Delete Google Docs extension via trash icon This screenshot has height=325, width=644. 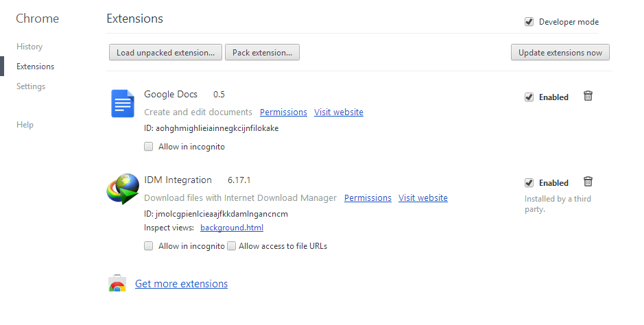pos(588,96)
